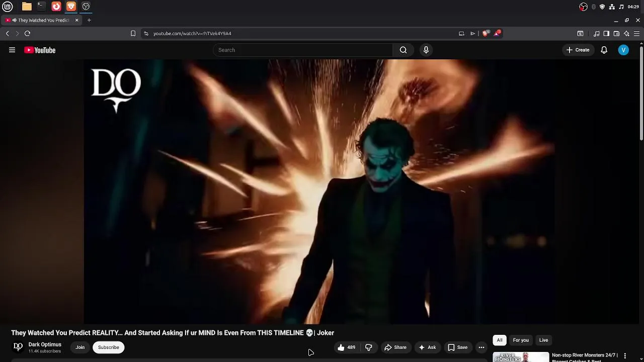
Task: Click the network icon in system tray
Action: click(x=612, y=7)
